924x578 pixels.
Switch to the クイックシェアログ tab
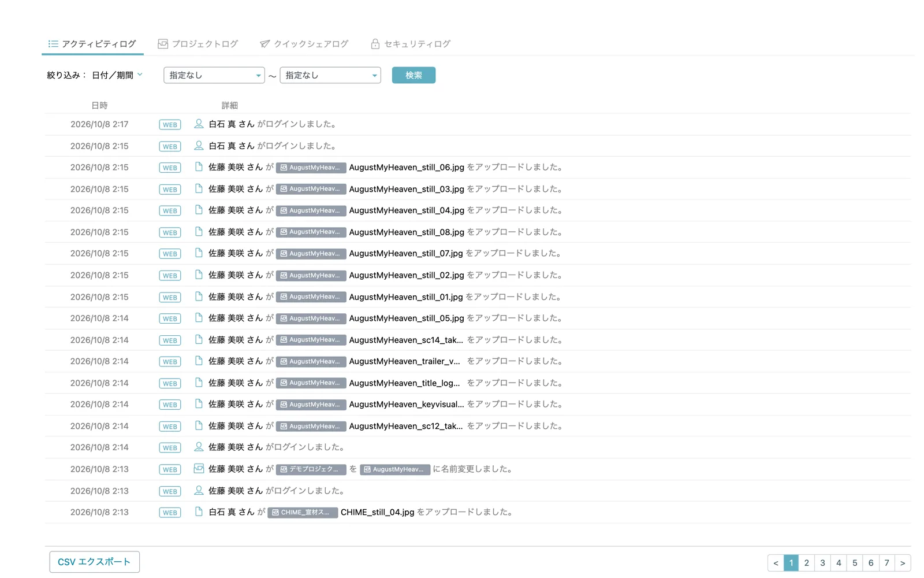click(x=304, y=44)
